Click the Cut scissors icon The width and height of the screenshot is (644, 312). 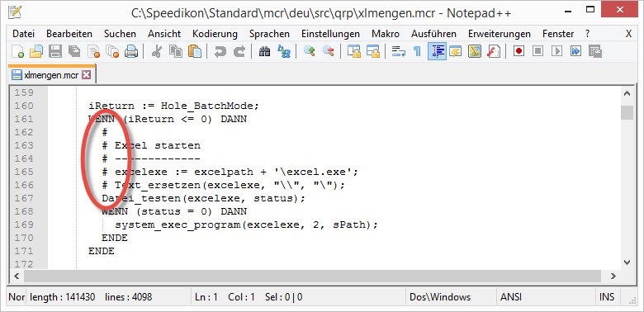click(157, 51)
